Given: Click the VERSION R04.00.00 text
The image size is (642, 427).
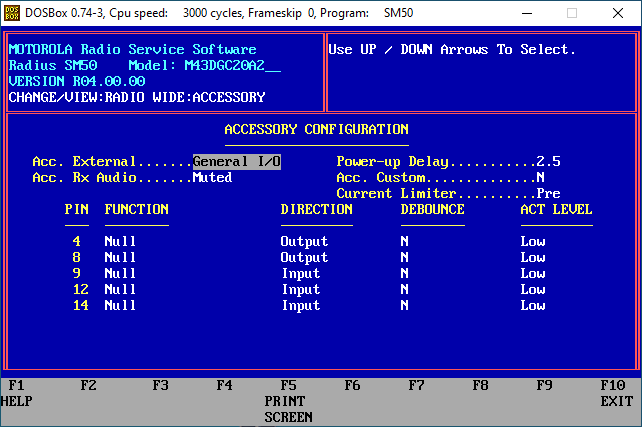Looking at the screenshot, I should pyautogui.click(x=77, y=81).
